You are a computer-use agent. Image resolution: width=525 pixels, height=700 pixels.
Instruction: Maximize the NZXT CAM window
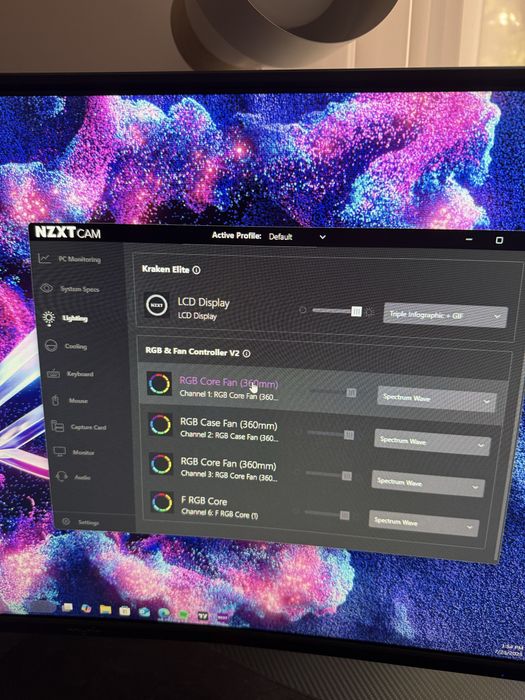499,240
